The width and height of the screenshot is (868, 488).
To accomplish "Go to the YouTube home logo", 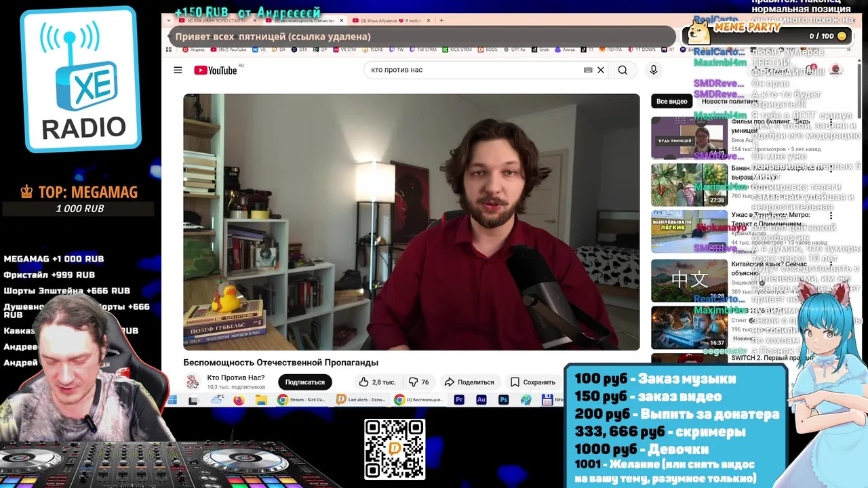I will [216, 70].
